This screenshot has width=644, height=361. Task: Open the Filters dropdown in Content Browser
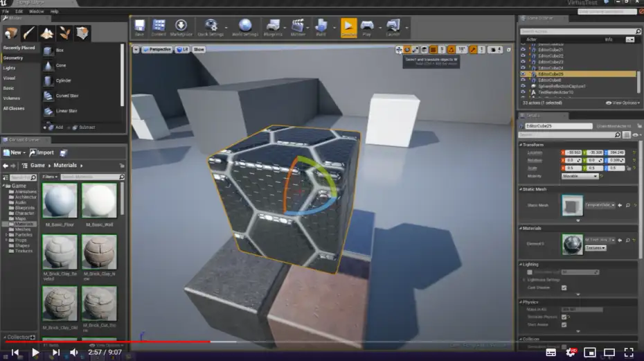click(50, 177)
